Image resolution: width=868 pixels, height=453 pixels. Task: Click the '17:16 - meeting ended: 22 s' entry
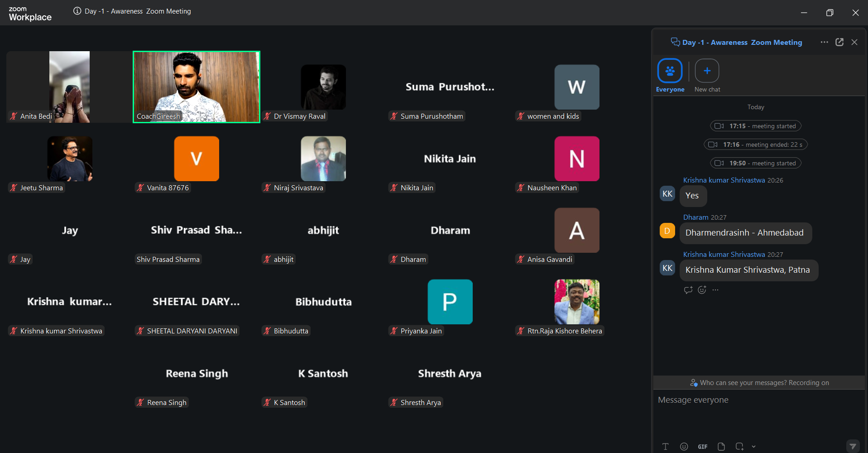(x=756, y=145)
